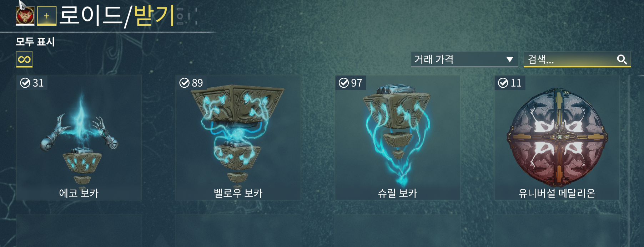
Task: Click the 유니버설 메달리온 name label
Action: point(557,193)
